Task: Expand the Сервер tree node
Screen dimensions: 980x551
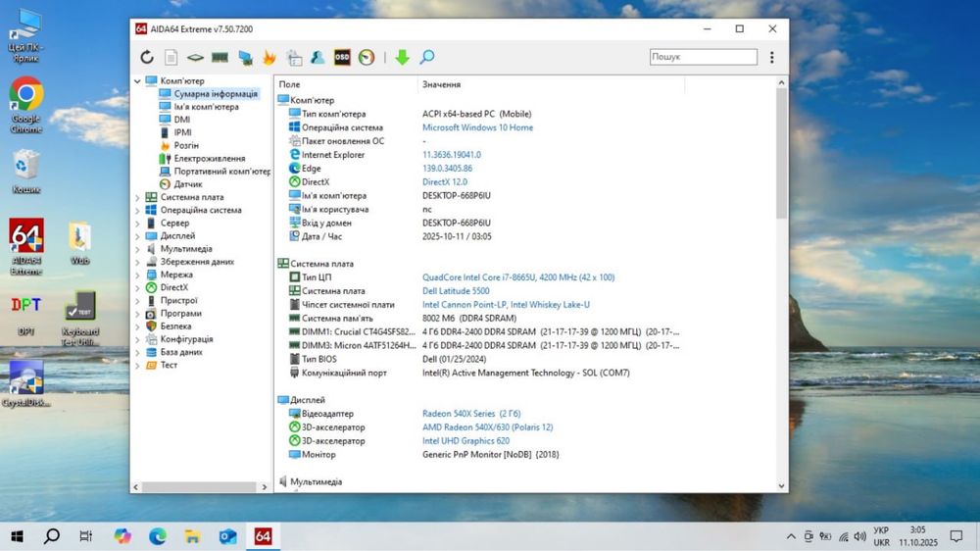Action: pyautogui.click(x=137, y=223)
